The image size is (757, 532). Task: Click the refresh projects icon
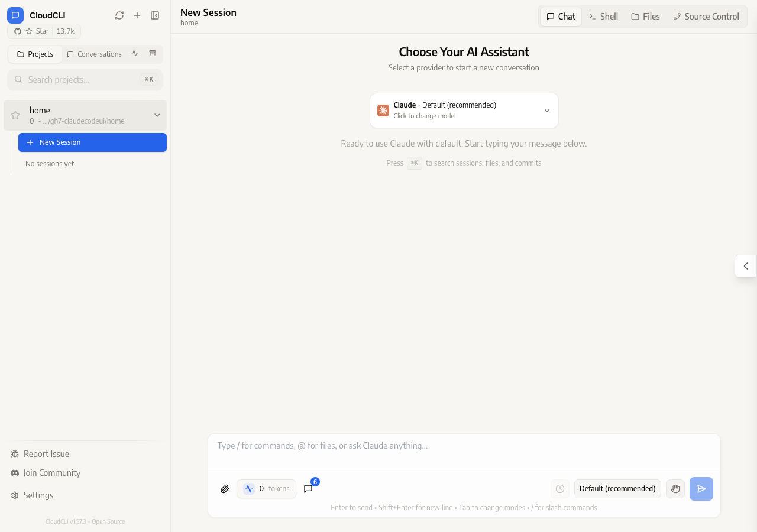click(119, 15)
